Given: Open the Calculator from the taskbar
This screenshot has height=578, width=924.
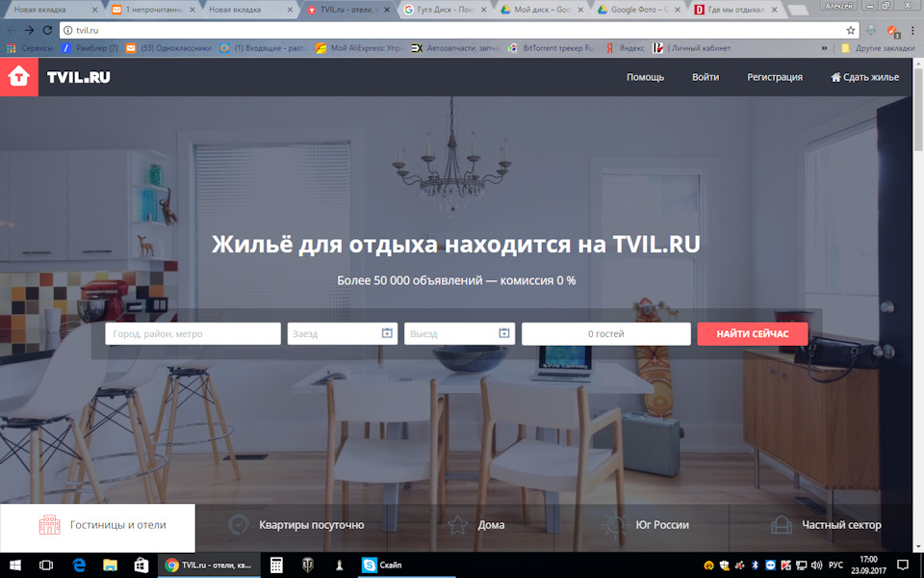Looking at the screenshot, I should click(x=276, y=565).
